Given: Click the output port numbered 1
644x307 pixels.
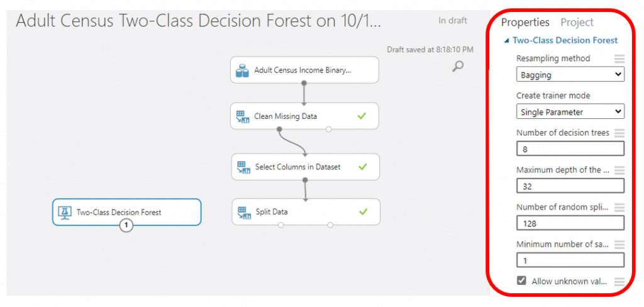Looking at the screenshot, I should (x=126, y=225).
